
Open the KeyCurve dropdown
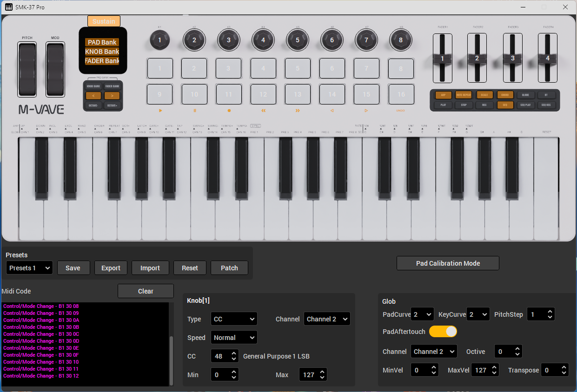pos(478,314)
